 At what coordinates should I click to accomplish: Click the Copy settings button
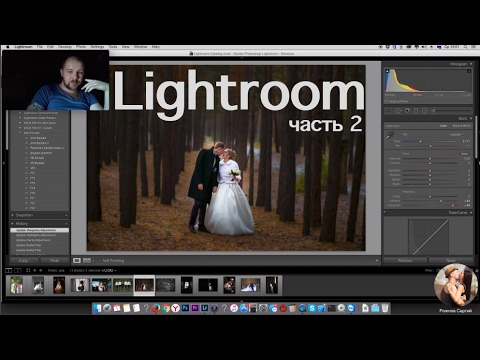(x=24, y=260)
